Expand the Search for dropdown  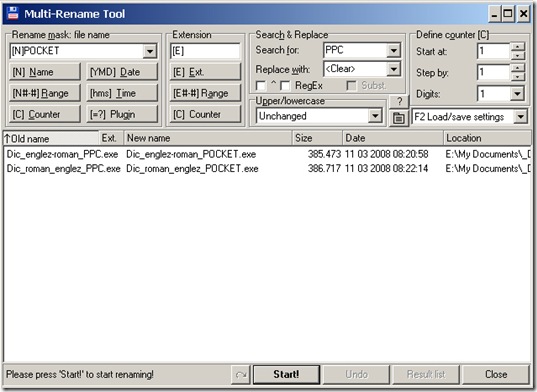point(394,51)
